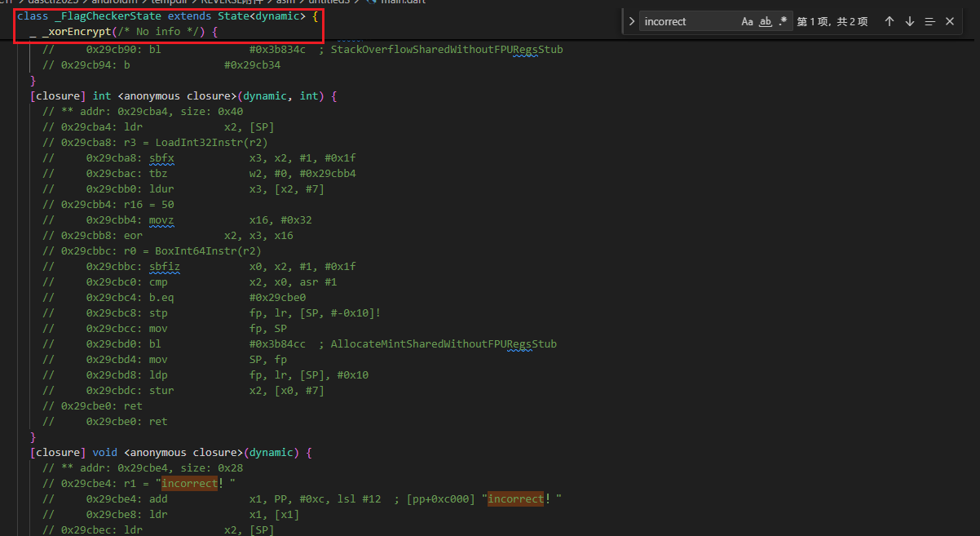Jump to next match with down arrow

910,22
